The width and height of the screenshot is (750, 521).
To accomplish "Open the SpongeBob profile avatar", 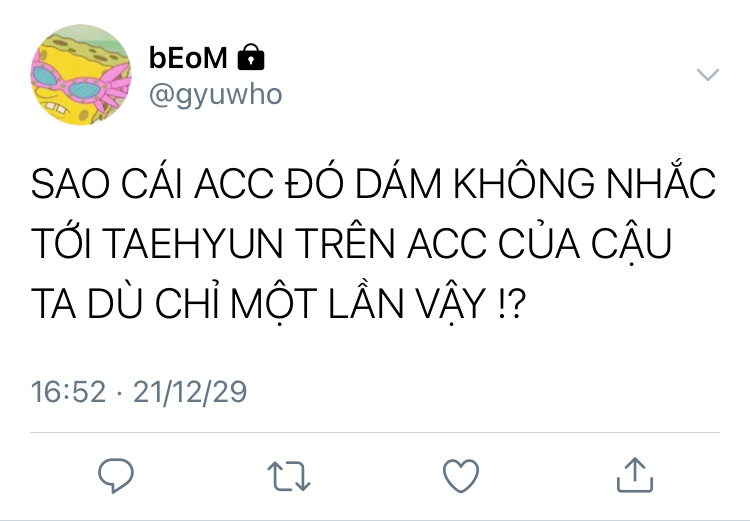I will pos(81,75).
